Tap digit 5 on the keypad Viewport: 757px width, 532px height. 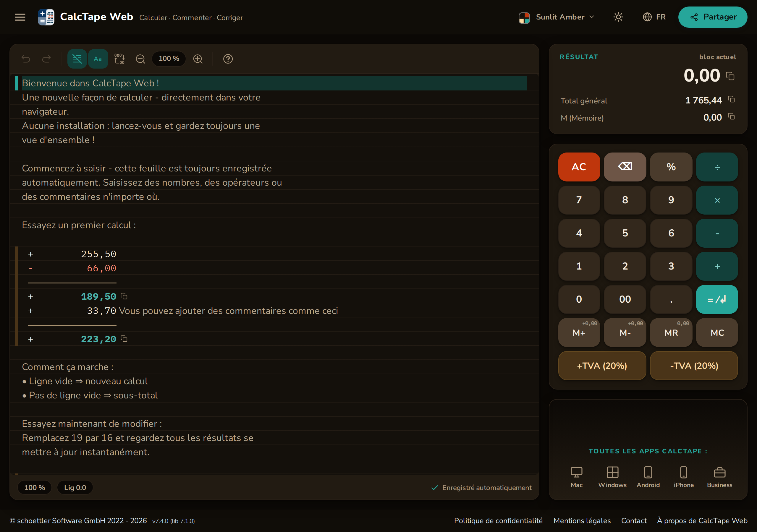625,233
